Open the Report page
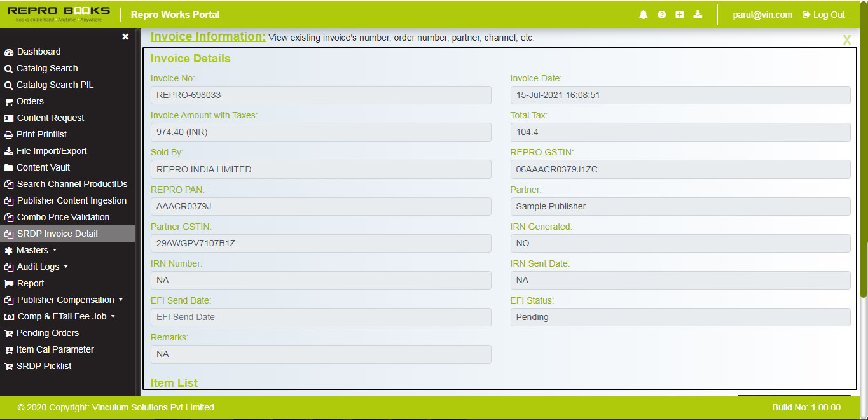Viewport: 868px width, 420px height. click(x=29, y=283)
